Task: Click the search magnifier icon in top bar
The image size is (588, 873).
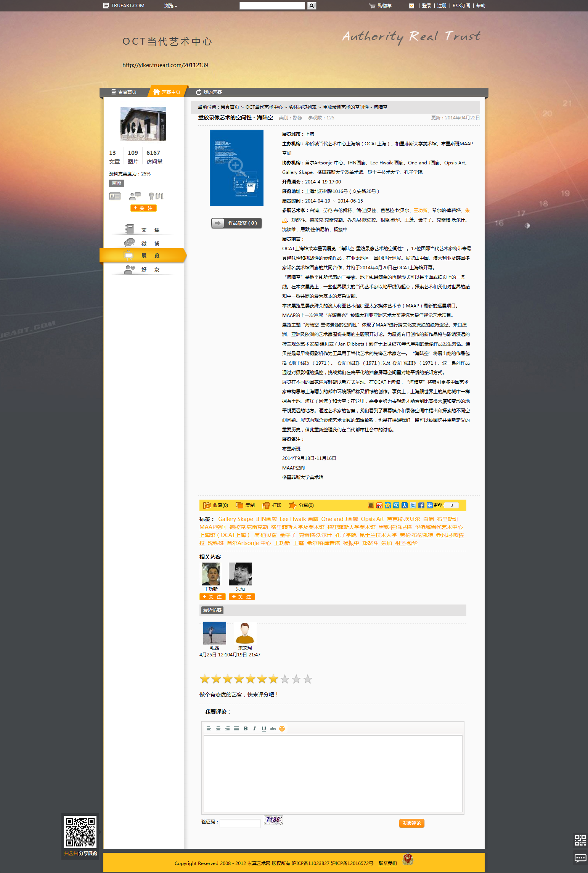Action: (312, 6)
